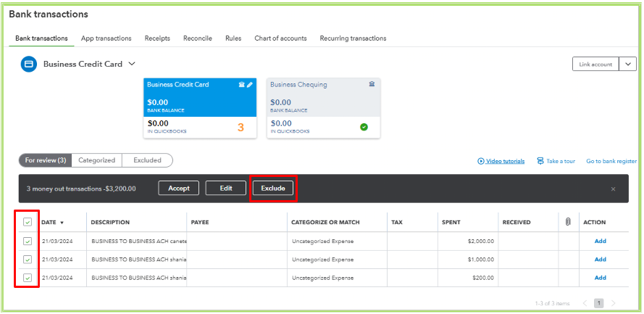Click the 1-3 of 3 items text
644x314 pixels.
(552, 304)
